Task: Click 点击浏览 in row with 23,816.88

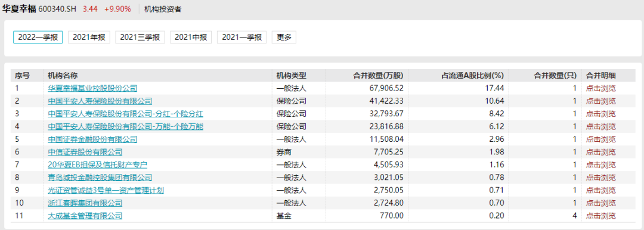Action: pos(601,126)
